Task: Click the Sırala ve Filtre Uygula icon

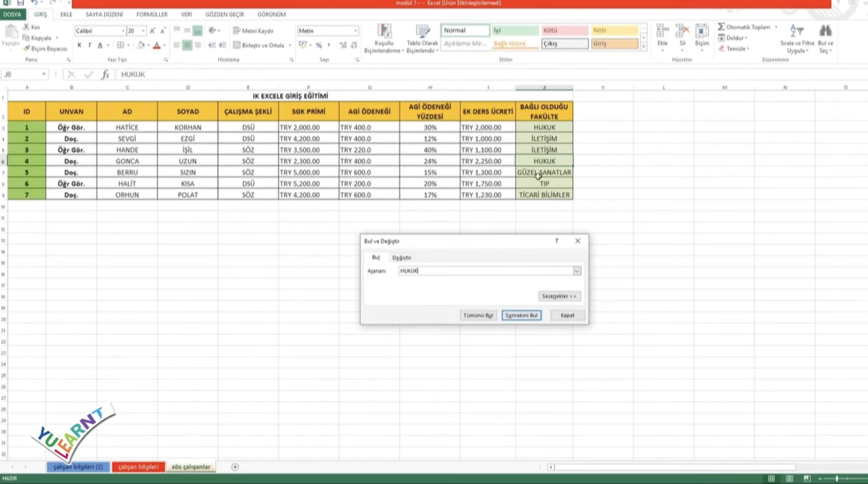Action: pyautogui.click(x=797, y=31)
